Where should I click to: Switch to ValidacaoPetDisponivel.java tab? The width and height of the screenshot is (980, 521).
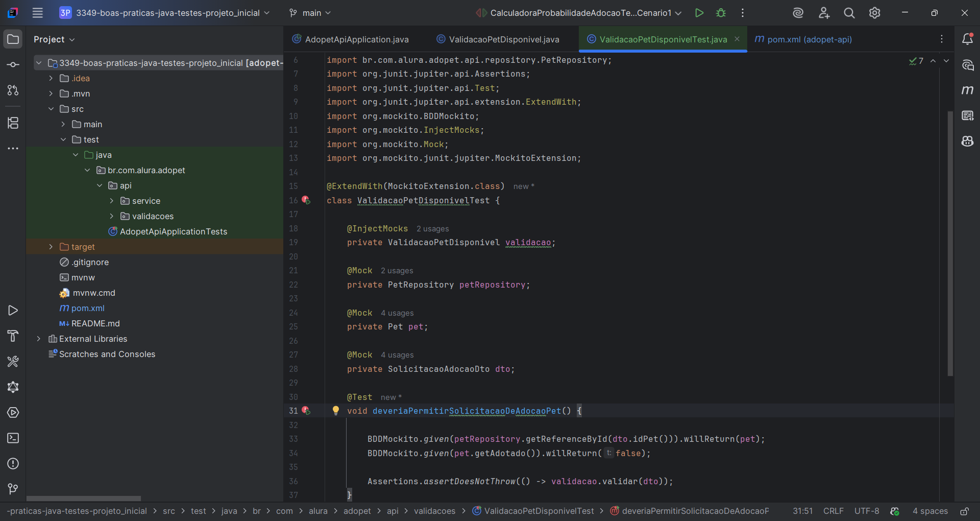click(x=503, y=39)
